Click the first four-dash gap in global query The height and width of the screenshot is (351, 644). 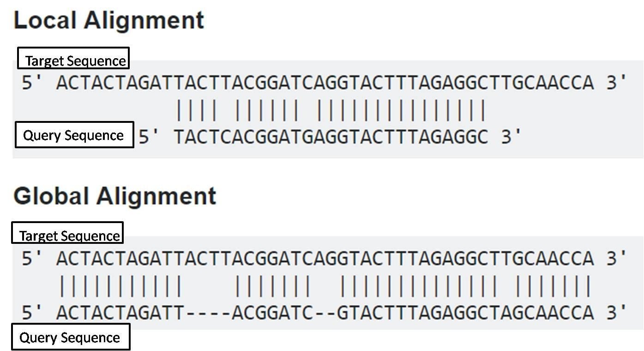tap(208, 313)
